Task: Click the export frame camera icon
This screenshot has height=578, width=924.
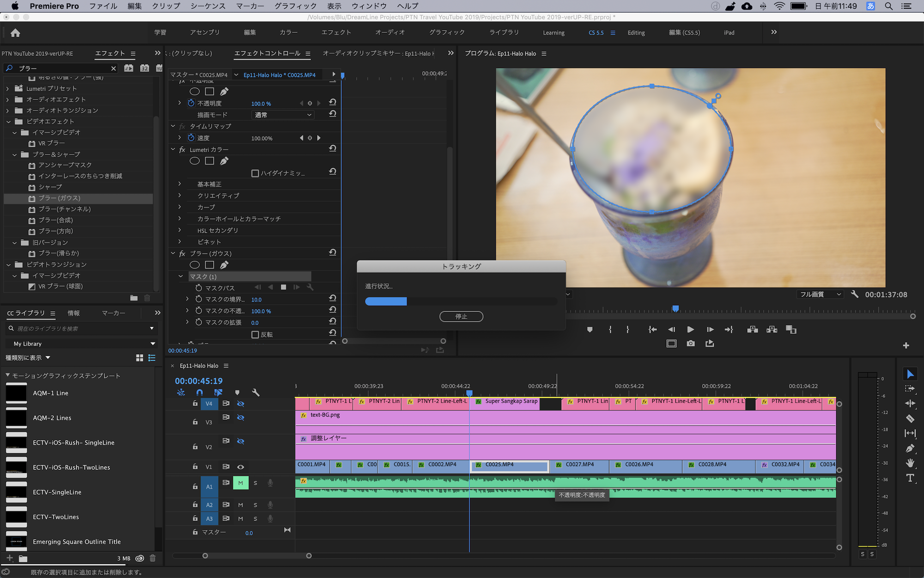Action: [x=690, y=344]
